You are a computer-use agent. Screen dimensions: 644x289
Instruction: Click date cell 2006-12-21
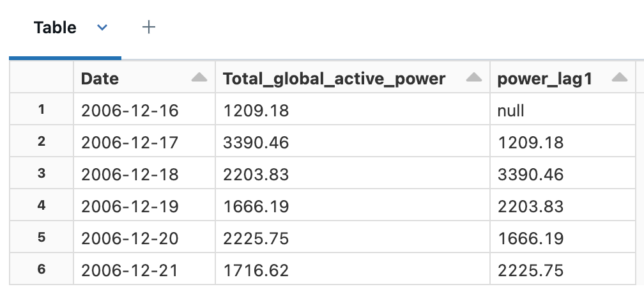[144, 270]
